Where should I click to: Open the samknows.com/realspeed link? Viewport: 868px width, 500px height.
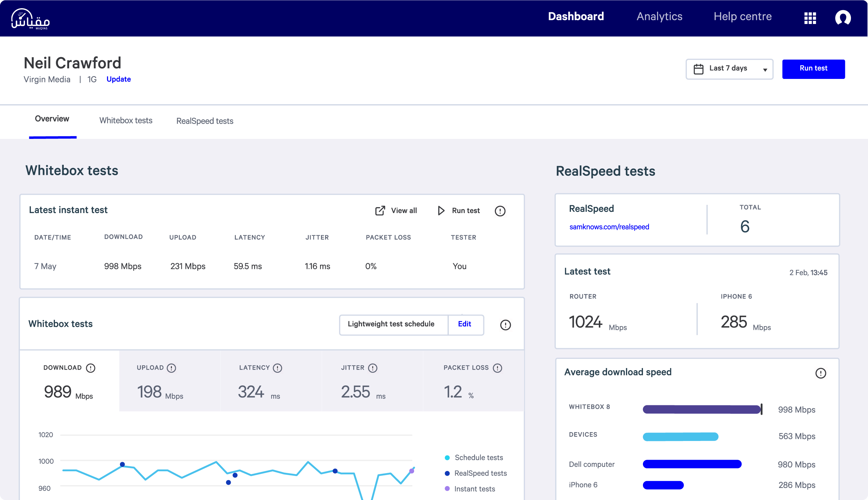[x=609, y=227]
